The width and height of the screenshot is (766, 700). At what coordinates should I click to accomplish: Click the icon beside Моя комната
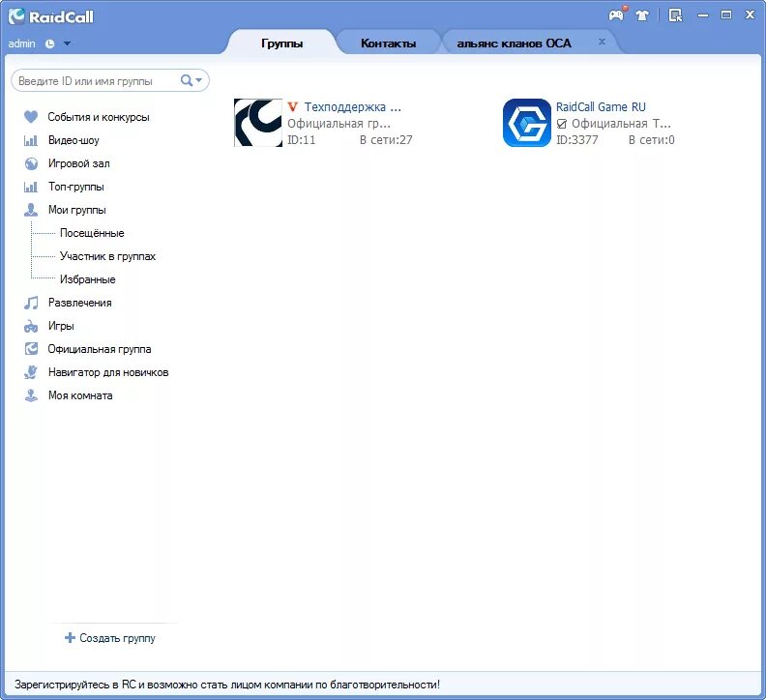pyautogui.click(x=31, y=395)
